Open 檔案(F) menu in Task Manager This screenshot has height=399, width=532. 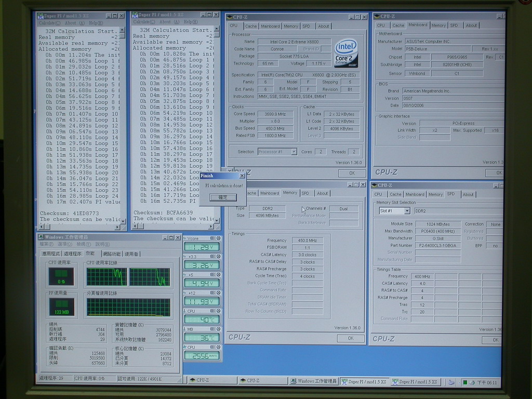(x=46, y=244)
